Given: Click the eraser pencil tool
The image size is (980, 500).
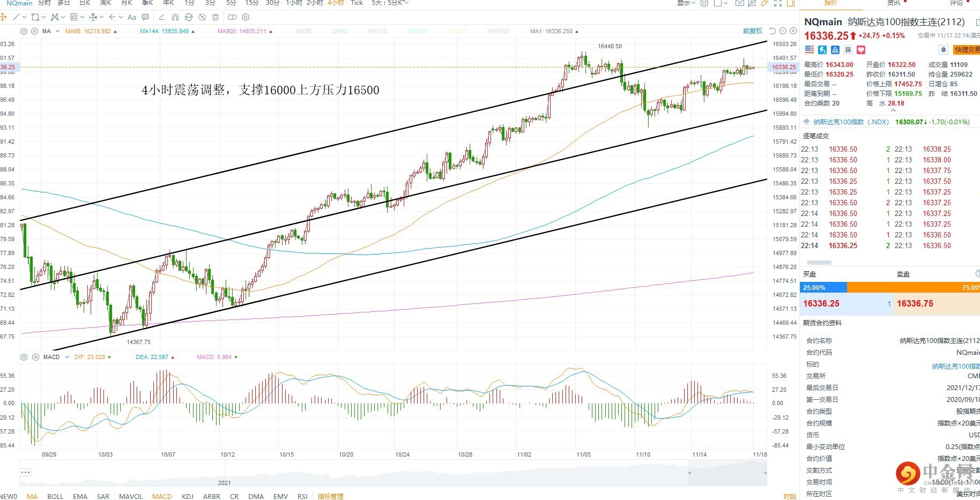Looking at the screenshot, I should [x=162, y=17].
